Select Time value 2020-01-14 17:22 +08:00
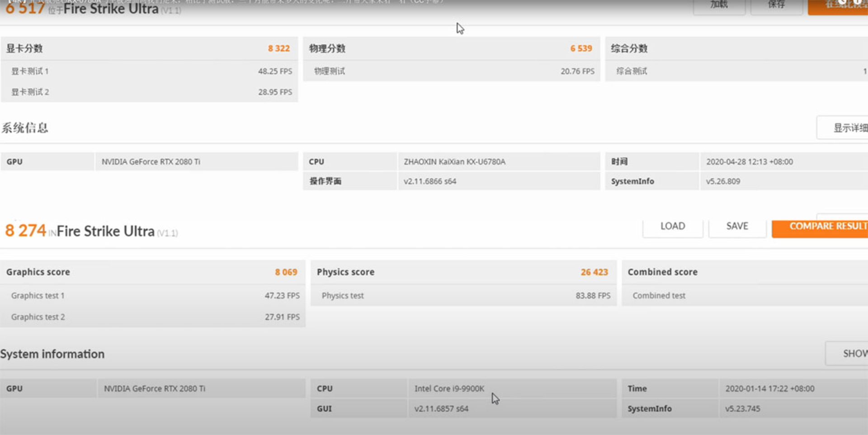This screenshot has width=868, height=435. coord(770,388)
